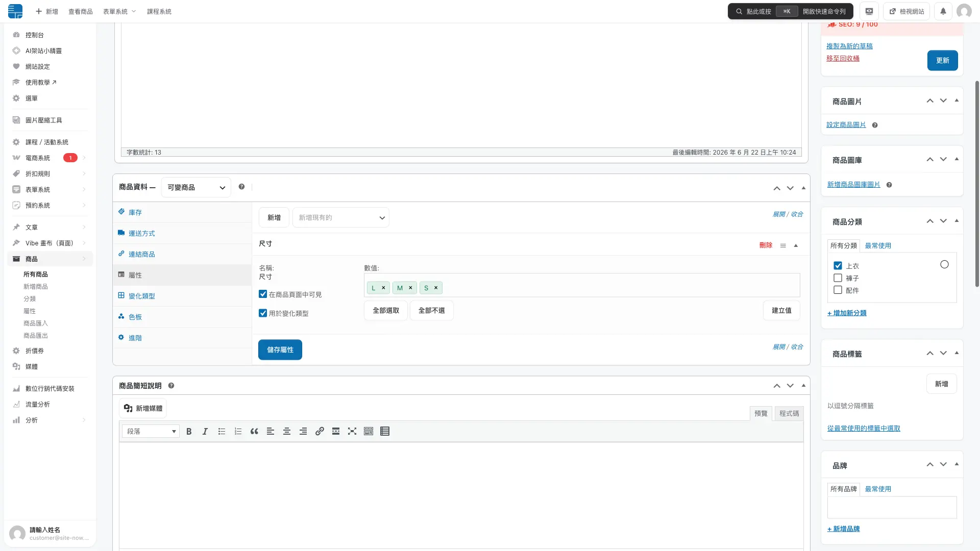Uncheck the 用於變化類型 checkbox
Screen dimensions: 980x551
coord(263,313)
